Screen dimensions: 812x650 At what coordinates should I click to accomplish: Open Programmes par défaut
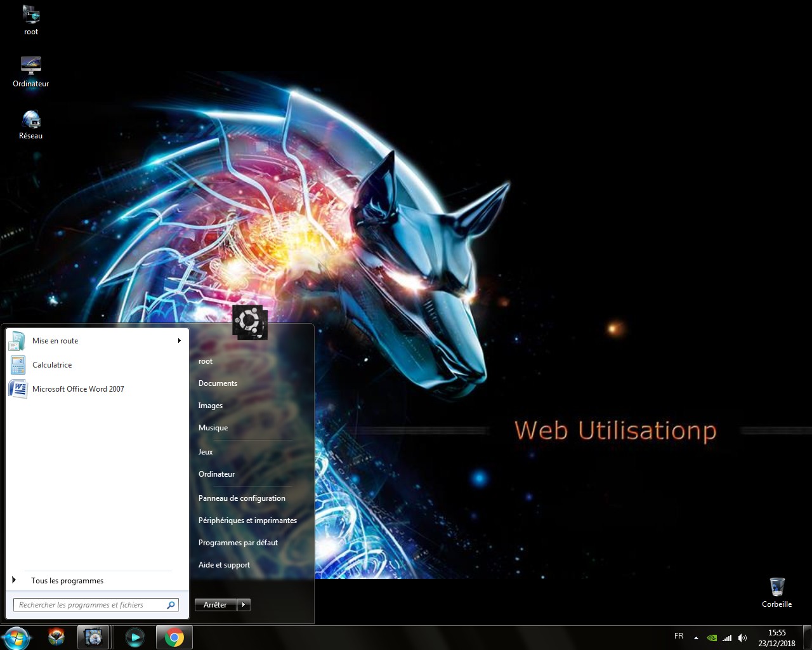pyautogui.click(x=238, y=543)
